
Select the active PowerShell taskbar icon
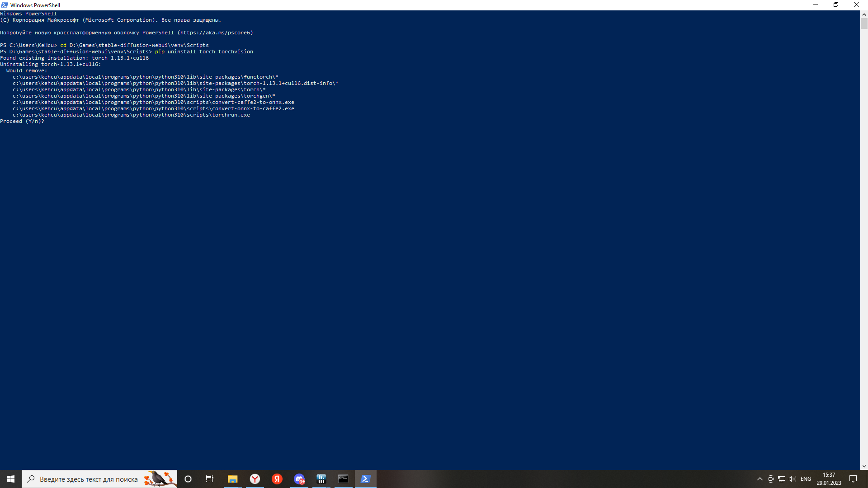click(365, 479)
